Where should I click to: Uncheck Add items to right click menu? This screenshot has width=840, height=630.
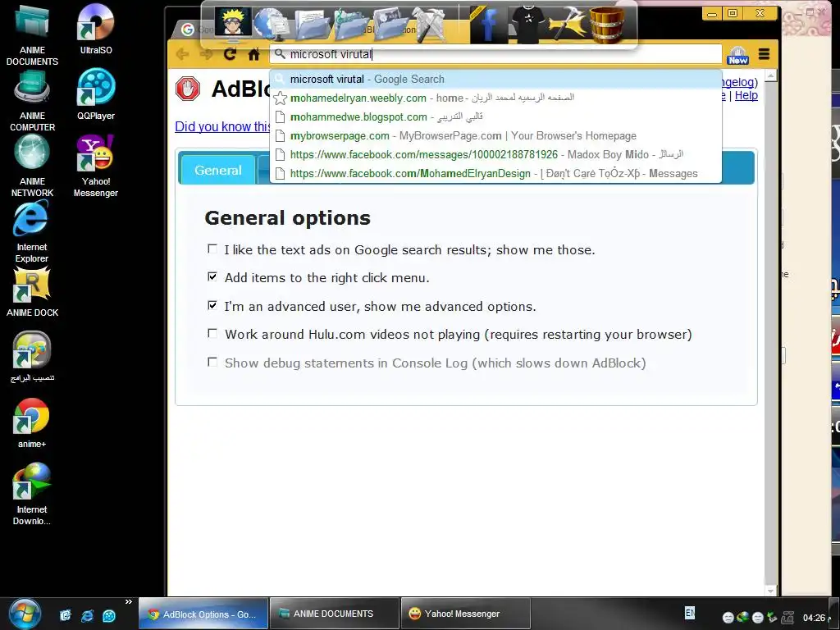pyautogui.click(x=212, y=277)
